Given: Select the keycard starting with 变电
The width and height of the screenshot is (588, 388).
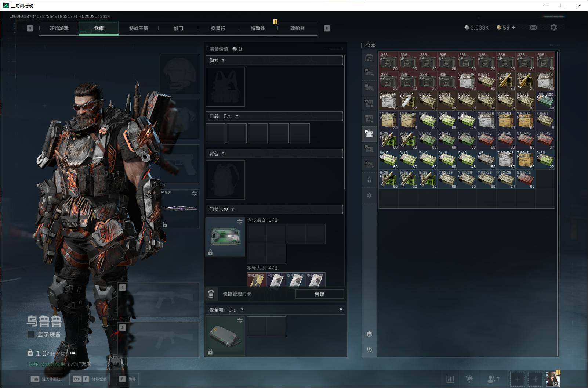Looking at the screenshot, I should click(x=296, y=280).
